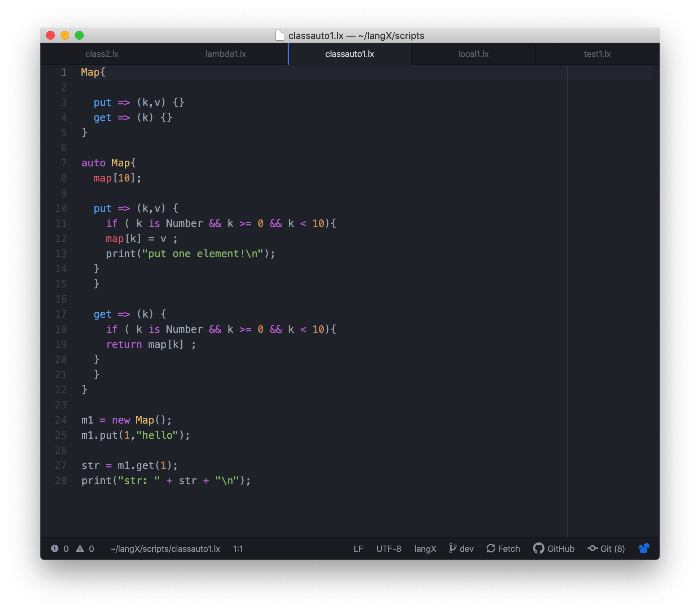
Task: Click the Fetch sync icon
Action: pyautogui.click(x=491, y=549)
